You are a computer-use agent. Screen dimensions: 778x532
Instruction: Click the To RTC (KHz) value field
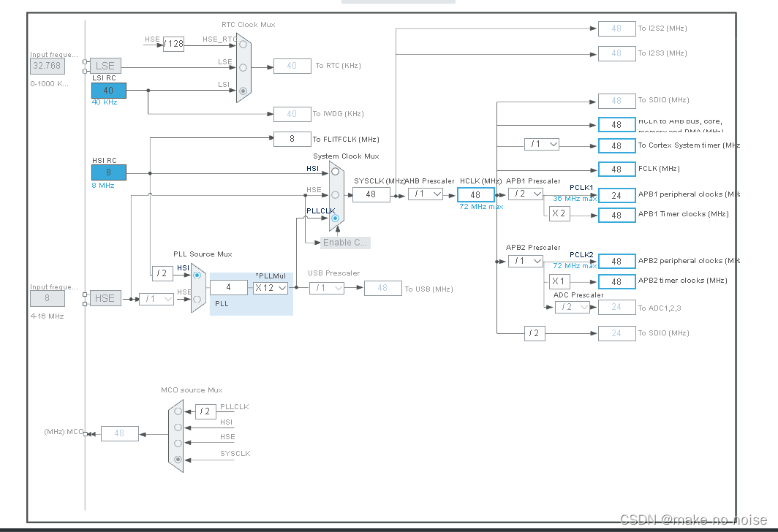point(292,66)
